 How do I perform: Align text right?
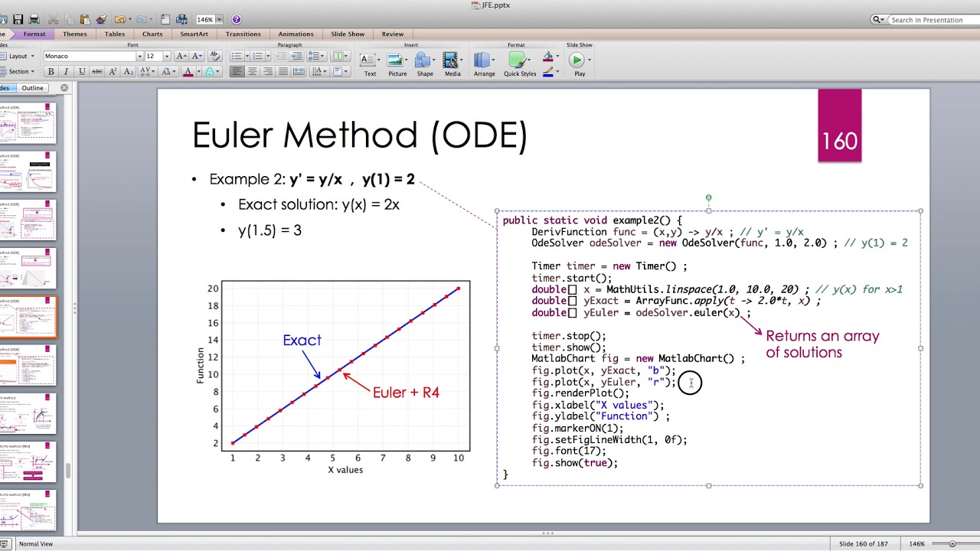(x=267, y=71)
